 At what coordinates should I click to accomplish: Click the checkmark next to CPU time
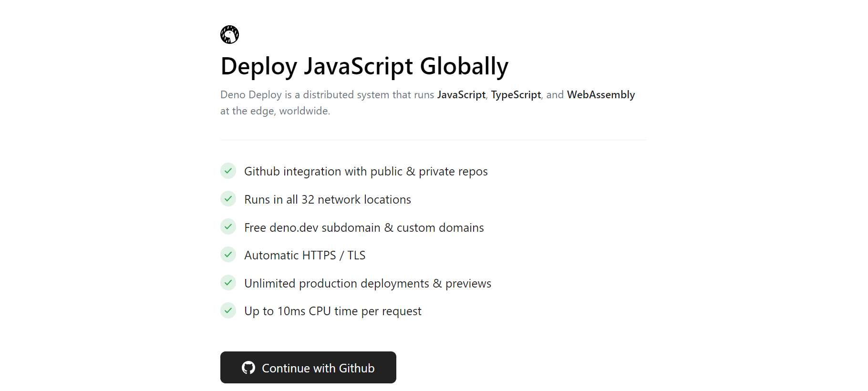click(228, 310)
